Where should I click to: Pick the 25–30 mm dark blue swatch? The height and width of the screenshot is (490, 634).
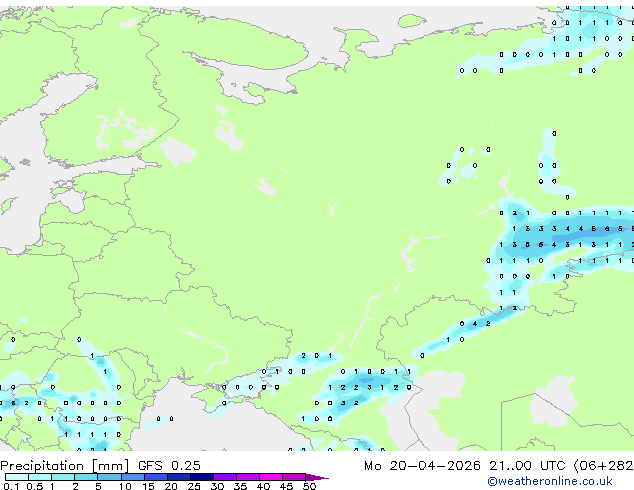[202, 477]
